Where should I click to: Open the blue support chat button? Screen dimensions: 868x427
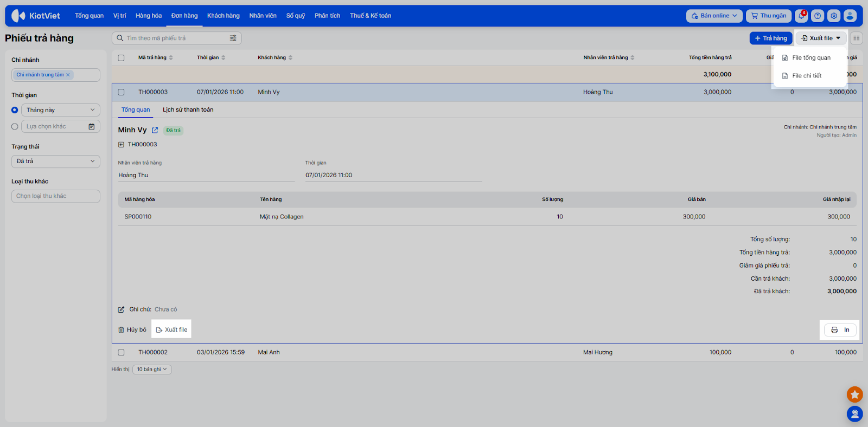click(854, 414)
